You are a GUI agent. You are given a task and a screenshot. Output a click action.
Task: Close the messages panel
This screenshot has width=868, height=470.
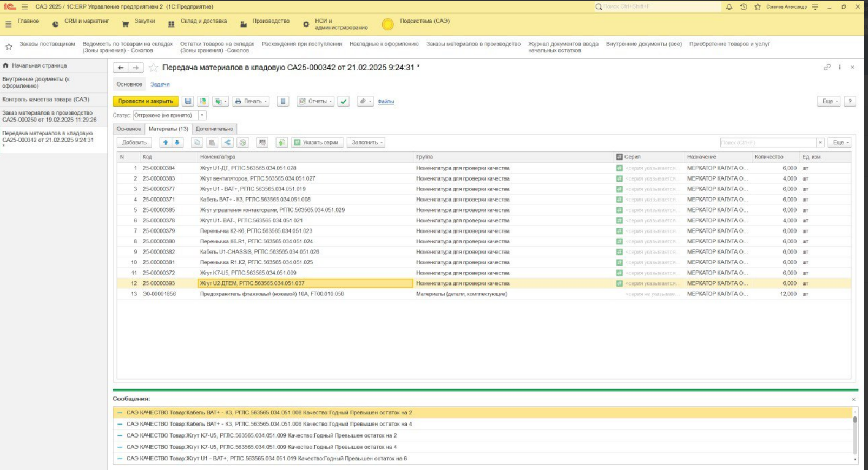(x=853, y=399)
